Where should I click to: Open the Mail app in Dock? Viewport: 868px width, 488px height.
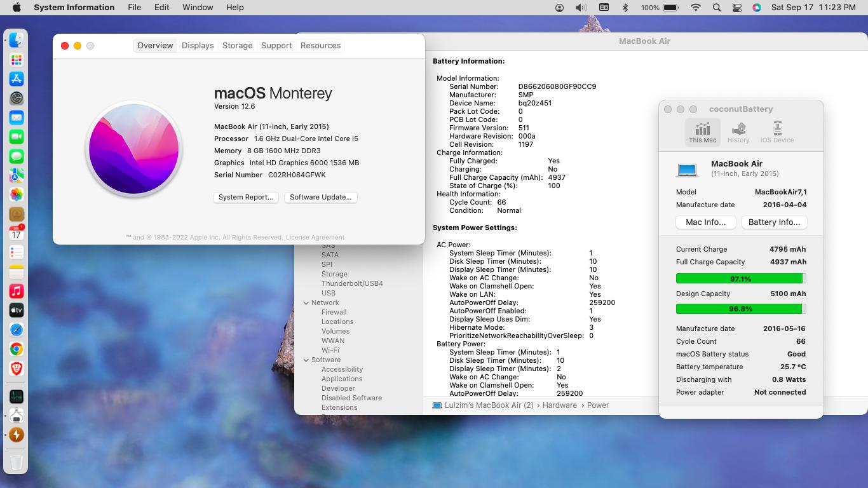17,118
